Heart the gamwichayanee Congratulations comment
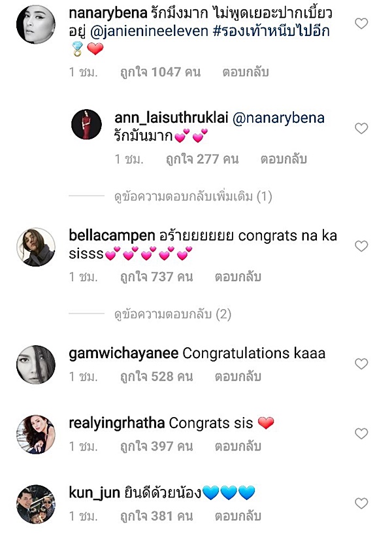The image size is (392, 538). 361,364
